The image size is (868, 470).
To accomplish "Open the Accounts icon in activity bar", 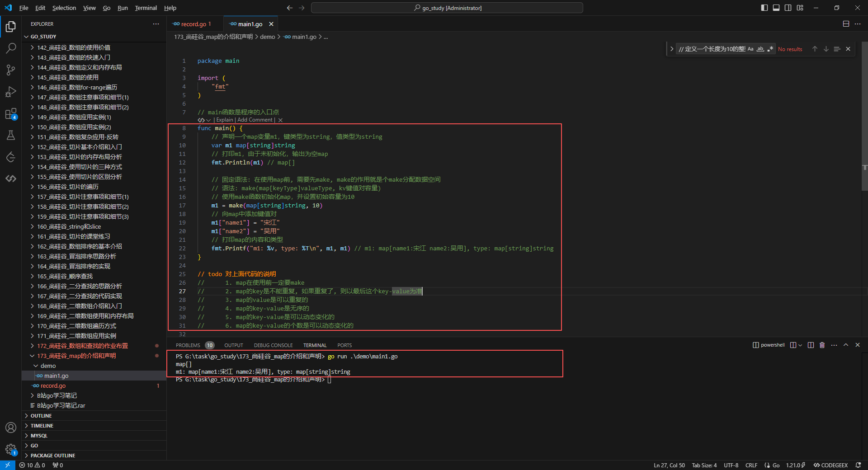I will click(11, 428).
